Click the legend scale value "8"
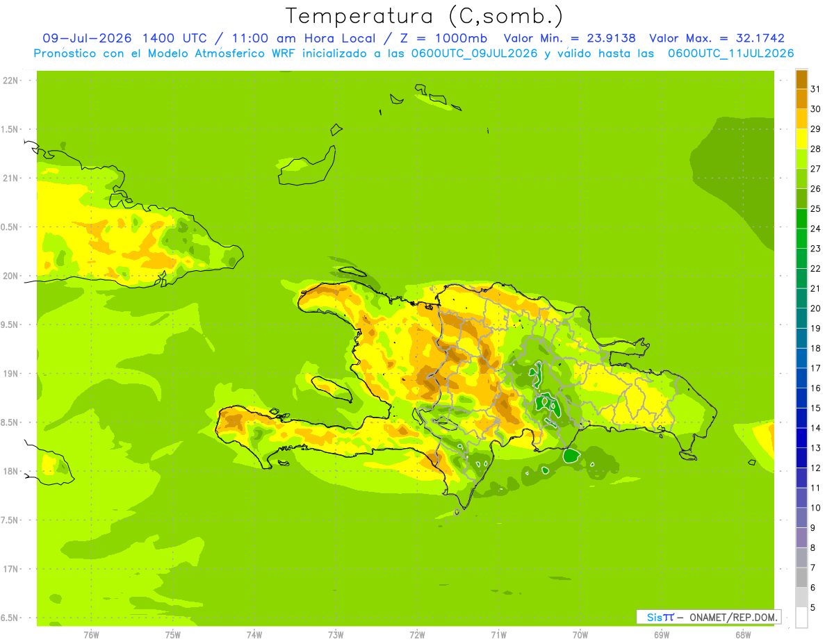Image resolution: width=834 pixels, height=644 pixels. coord(812,547)
